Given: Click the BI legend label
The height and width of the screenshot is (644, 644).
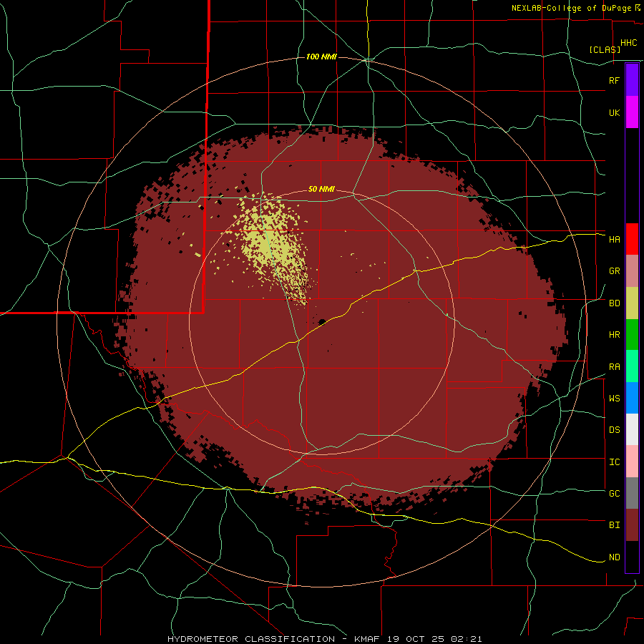Looking at the screenshot, I should click(x=614, y=525).
